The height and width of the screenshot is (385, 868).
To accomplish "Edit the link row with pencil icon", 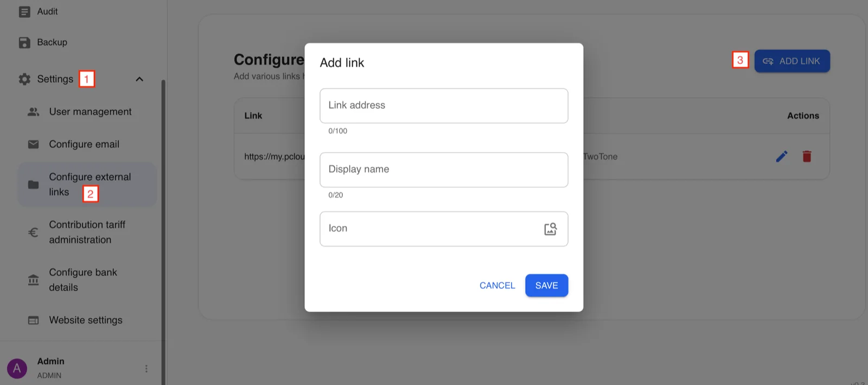I will click(x=782, y=156).
